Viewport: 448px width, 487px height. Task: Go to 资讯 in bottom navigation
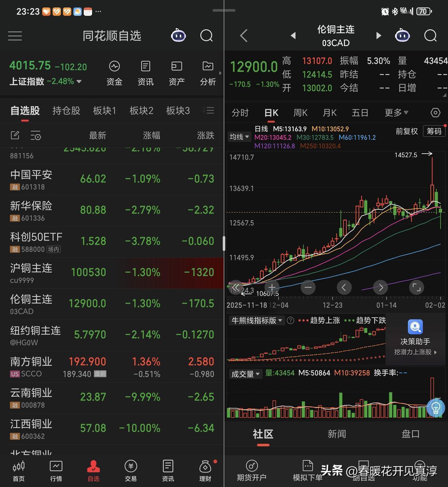coord(168,471)
